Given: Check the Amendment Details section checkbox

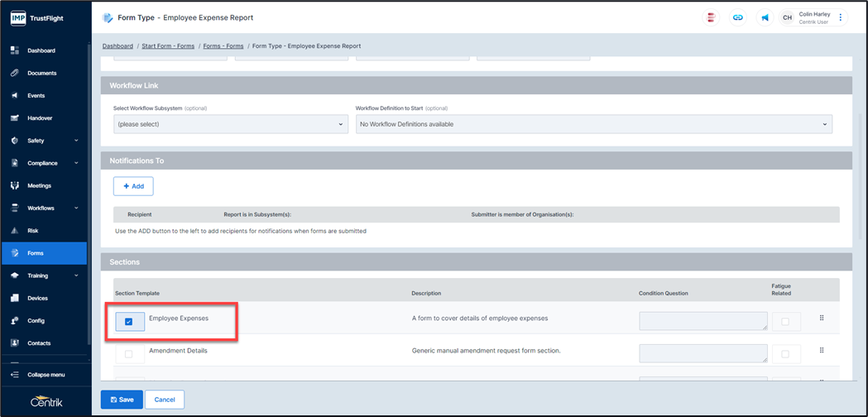Looking at the screenshot, I should [x=129, y=354].
